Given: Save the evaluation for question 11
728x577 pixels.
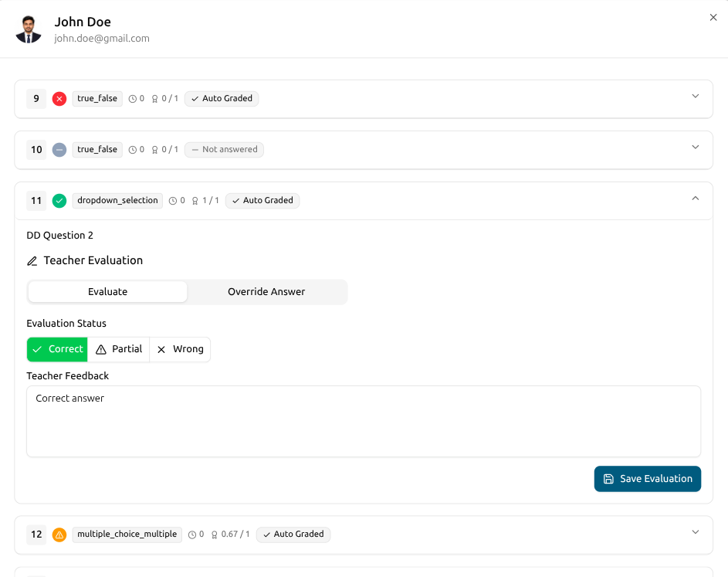Looking at the screenshot, I should [x=647, y=479].
